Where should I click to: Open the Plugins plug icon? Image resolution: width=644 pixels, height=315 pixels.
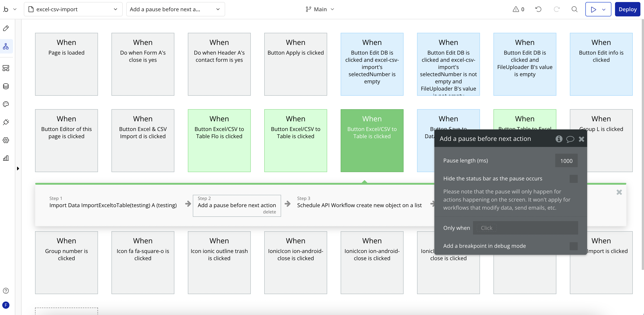coord(6,122)
